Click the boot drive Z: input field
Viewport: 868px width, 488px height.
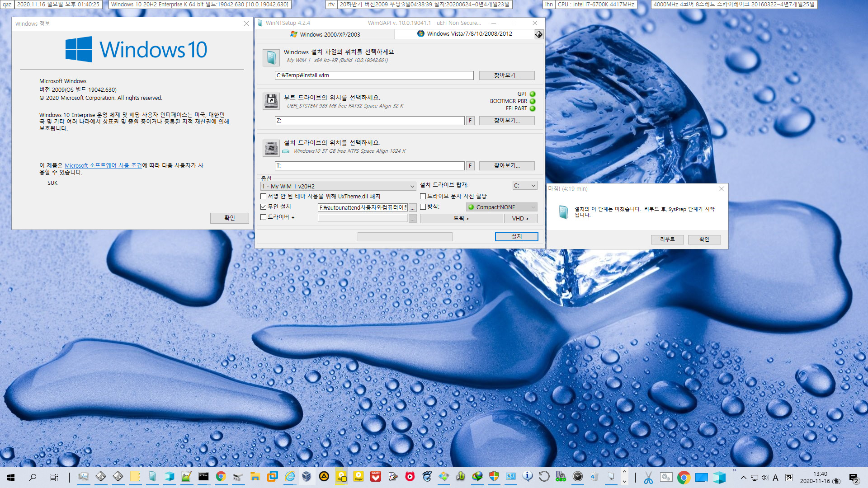[369, 121]
